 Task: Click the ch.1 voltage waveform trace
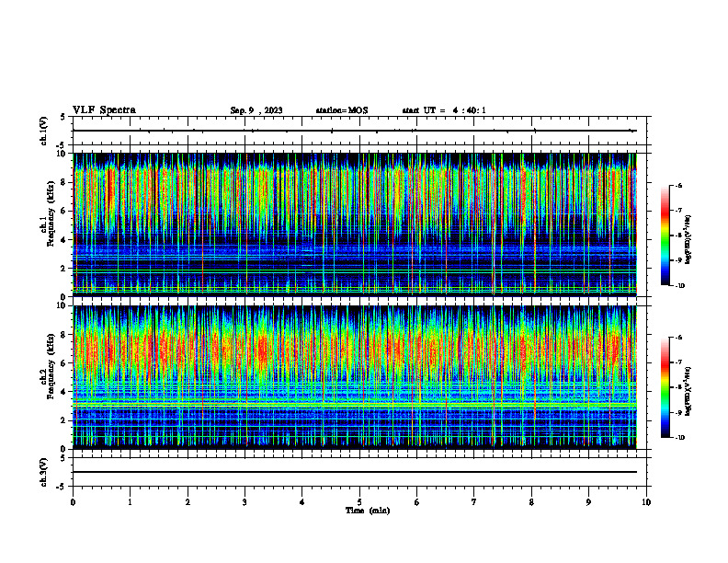tap(355, 131)
